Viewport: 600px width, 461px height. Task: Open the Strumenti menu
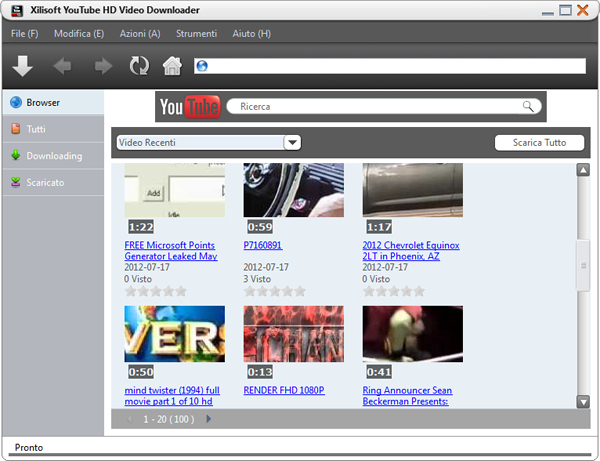pyautogui.click(x=196, y=34)
